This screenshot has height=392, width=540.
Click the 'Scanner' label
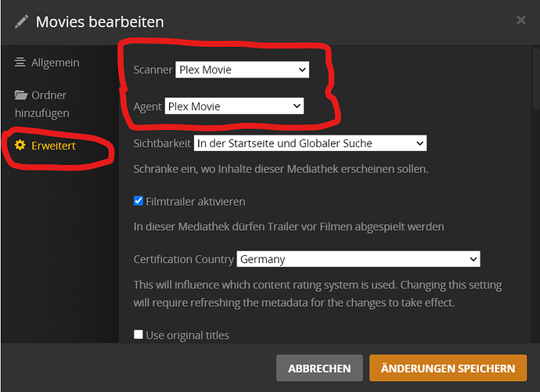point(153,70)
